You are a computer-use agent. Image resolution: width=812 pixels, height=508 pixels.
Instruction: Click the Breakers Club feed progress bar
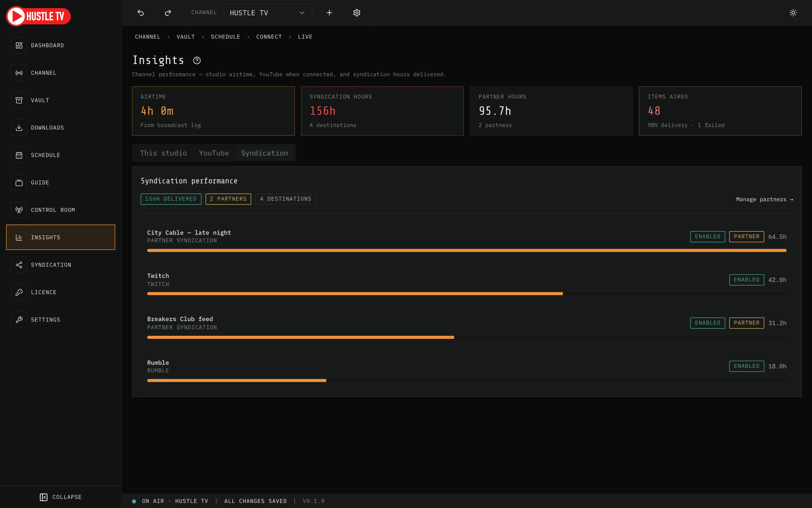pyautogui.click(x=467, y=337)
